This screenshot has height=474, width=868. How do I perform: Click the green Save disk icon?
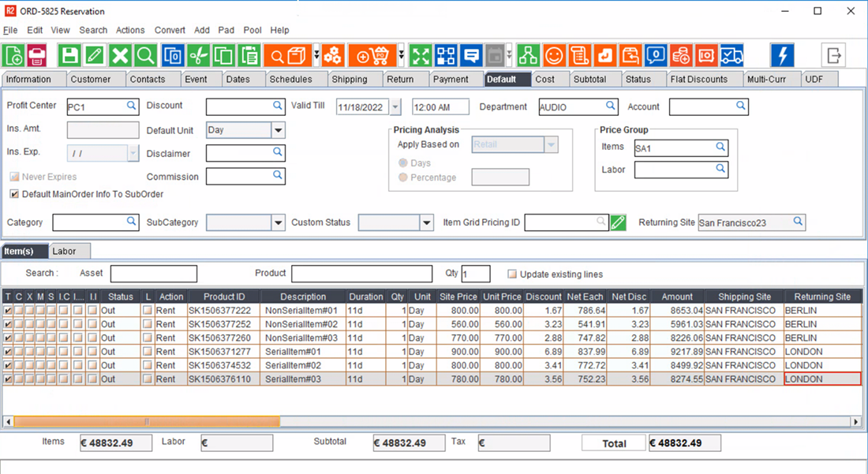pyautogui.click(x=70, y=55)
